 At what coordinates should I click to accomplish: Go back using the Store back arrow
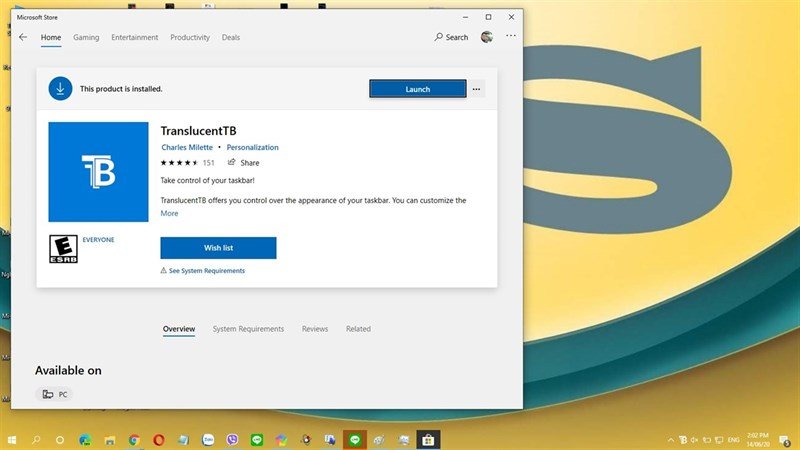click(x=22, y=37)
